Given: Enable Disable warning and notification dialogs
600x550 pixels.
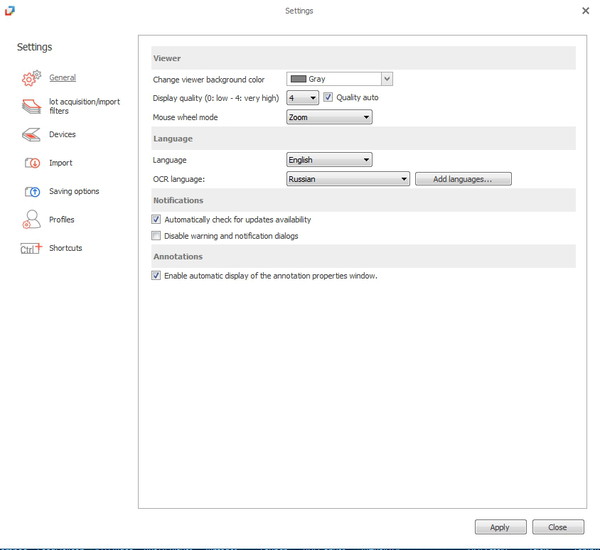Looking at the screenshot, I should pos(156,236).
